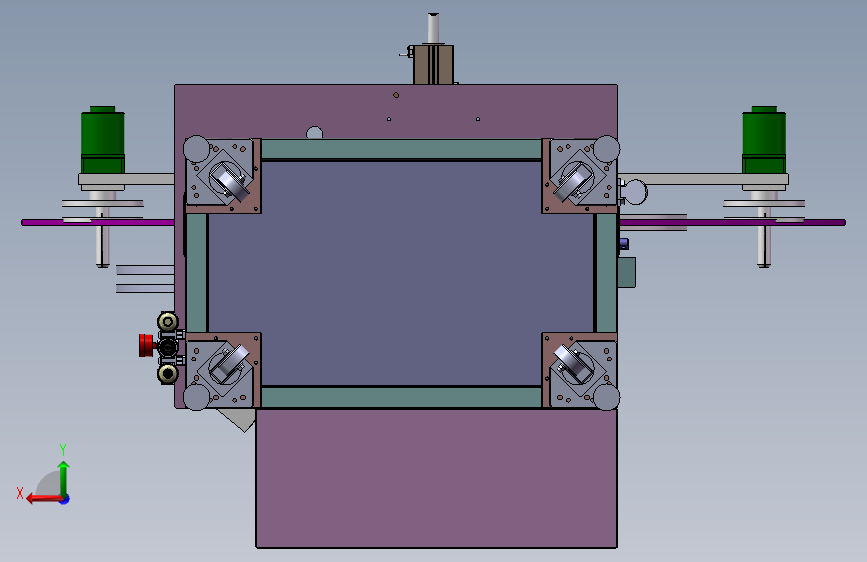Select the right magenta rail
The height and width of the screenshot is (562, 867).
click(733, 222)
